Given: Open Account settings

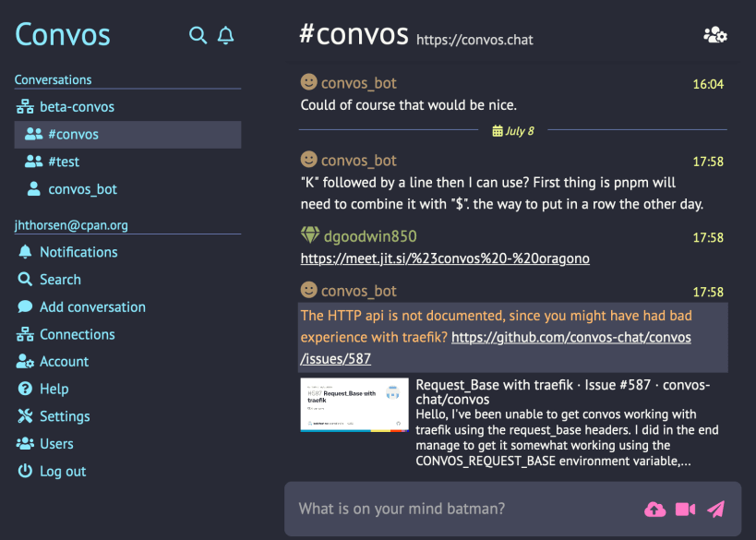Looking at the screenshot, I should [127, 362].
